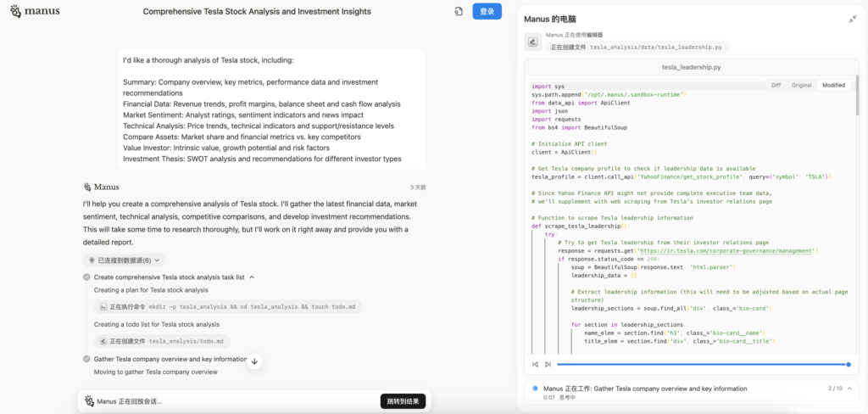
Task: Skip to previous step in playback
Action: click(x=536, y=364)
